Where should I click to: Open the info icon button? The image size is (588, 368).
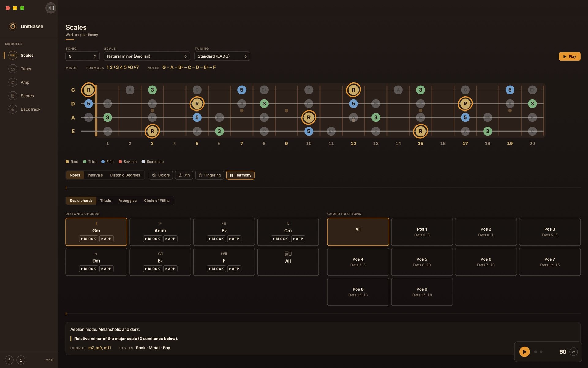coord(21,360)
